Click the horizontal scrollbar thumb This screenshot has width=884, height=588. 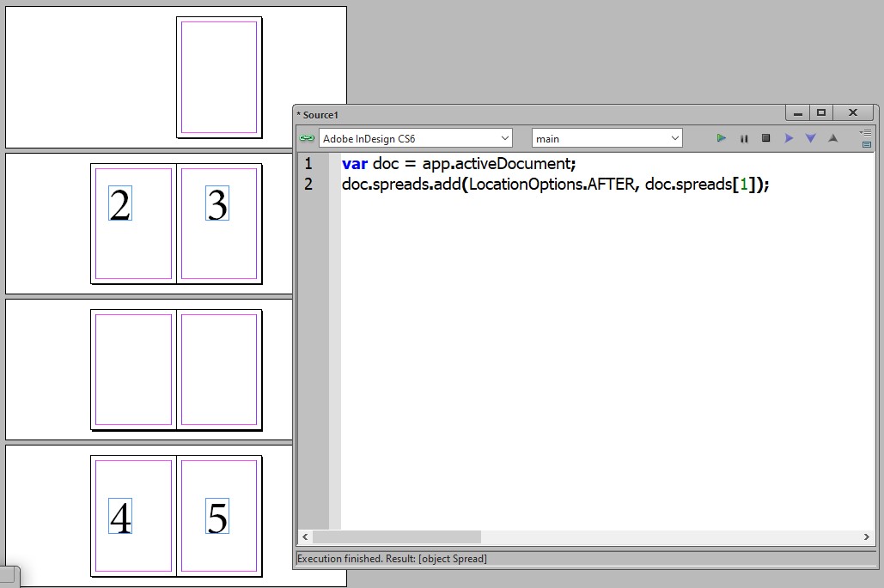point(395,536)
